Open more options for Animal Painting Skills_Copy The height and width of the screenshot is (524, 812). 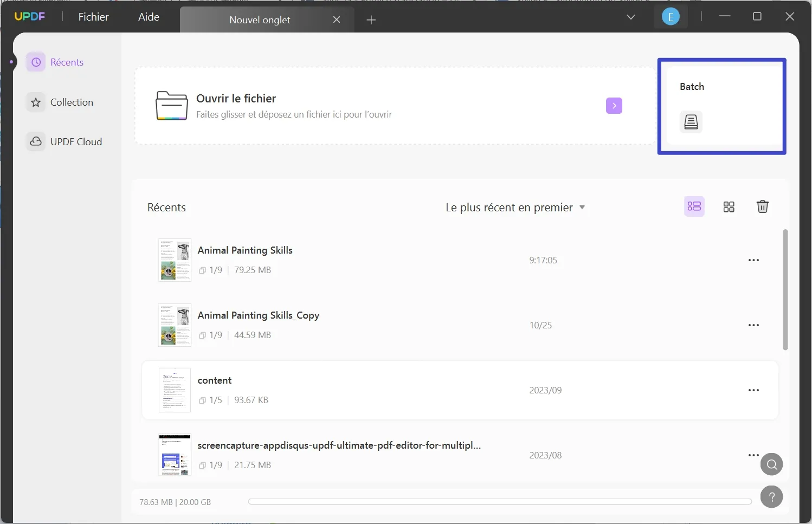[x=753, y=325]
